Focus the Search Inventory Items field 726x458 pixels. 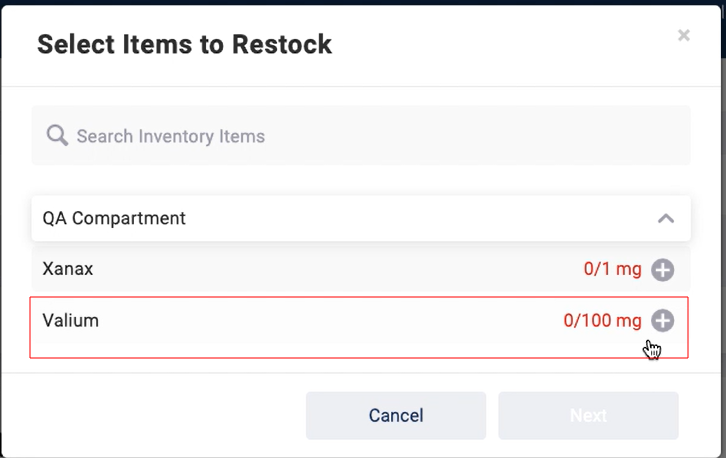(300, 136)
